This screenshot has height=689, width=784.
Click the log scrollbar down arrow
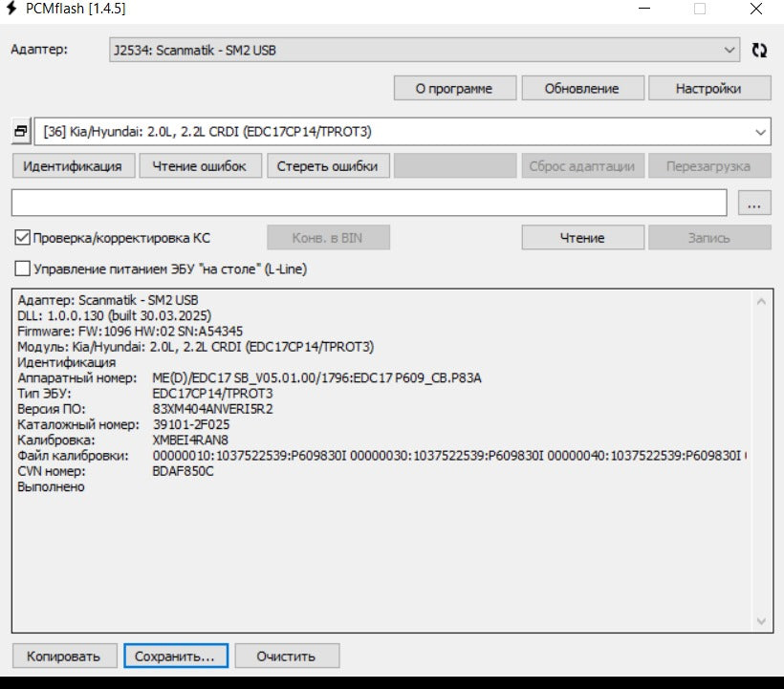coord(761,621)
